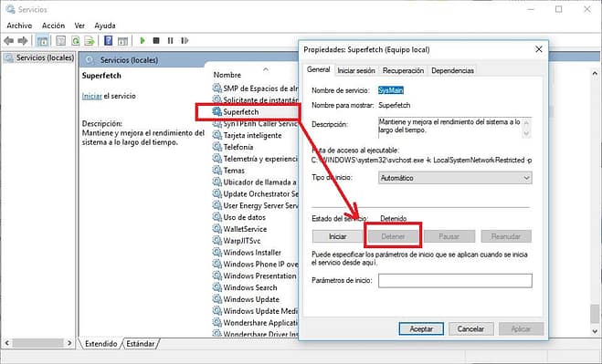The height and width of the screenshot is (364, 602).
Task: Click the Reanudar button
Action: point(506,236)
